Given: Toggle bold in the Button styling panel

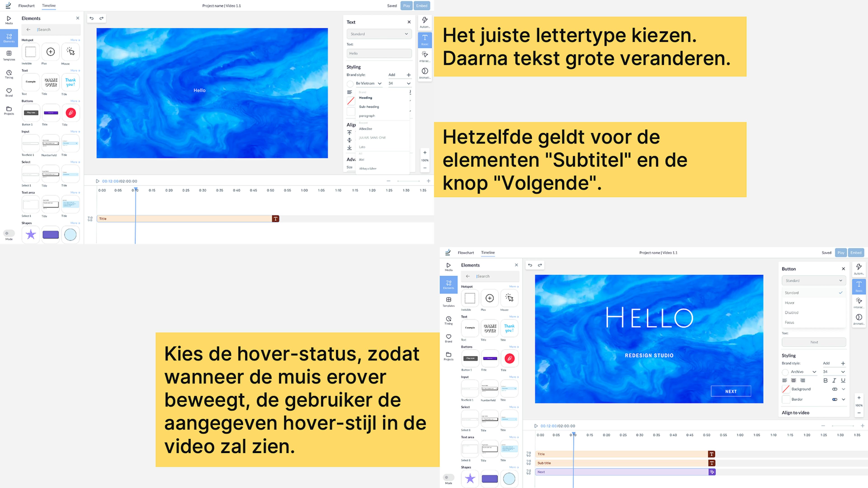Looking at the screenshot, I should pos(825,380).
